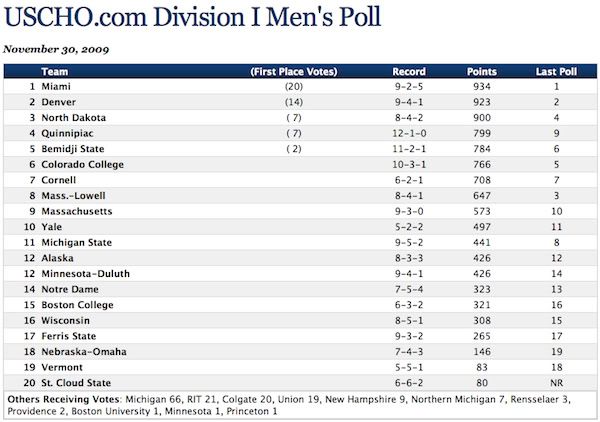Select Denver in the team list
600x422 pixels.
pos(59,102)
